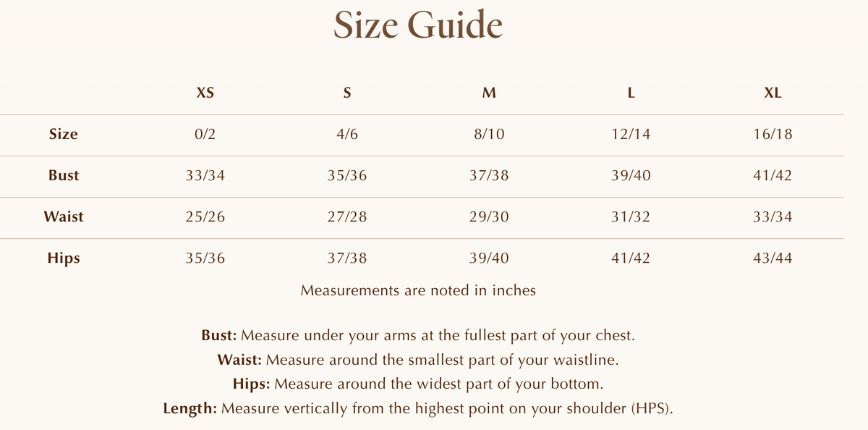Viewport: 868px width, 430px height.
Task: Select the S column header
Action: (x=347, y=93)
